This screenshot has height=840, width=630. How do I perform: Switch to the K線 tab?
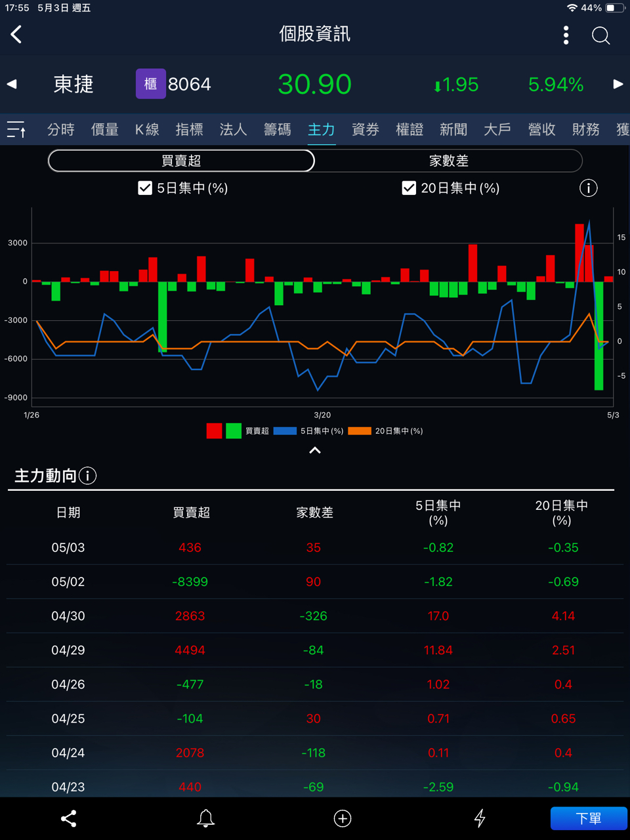pyautogui.click(x=147, y=129)
